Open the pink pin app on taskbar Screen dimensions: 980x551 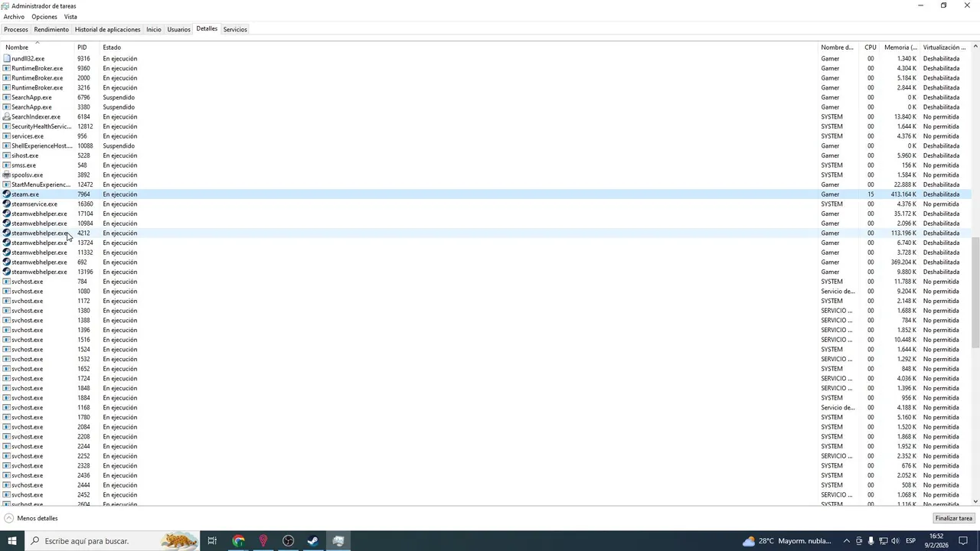263,541
